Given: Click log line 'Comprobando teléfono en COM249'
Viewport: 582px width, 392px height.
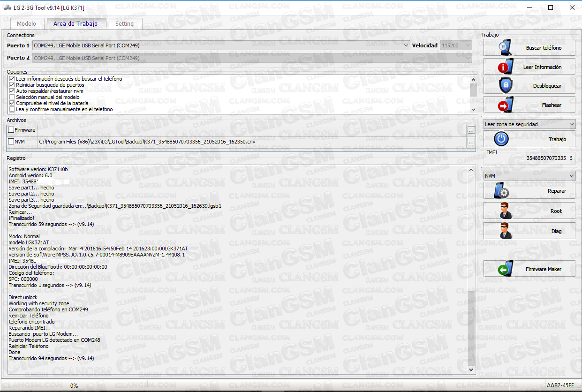Looking at the screenshot, I should point(48,309).
